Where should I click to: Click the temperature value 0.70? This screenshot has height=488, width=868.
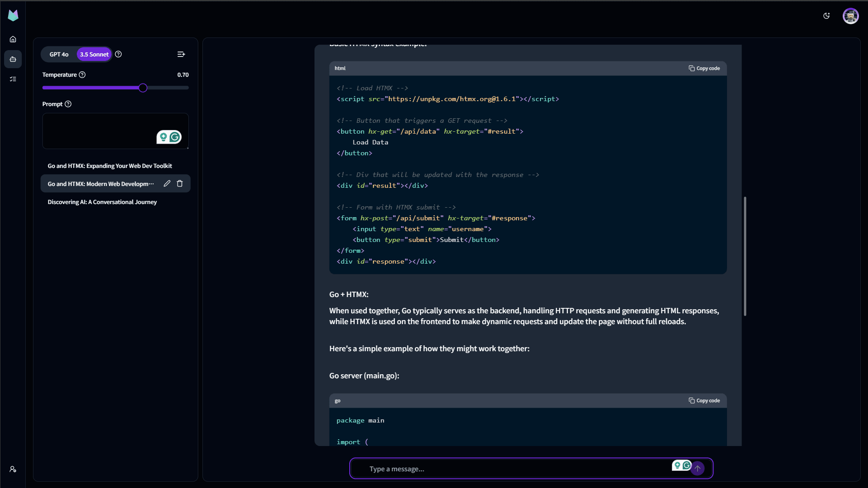pos(183,75)
